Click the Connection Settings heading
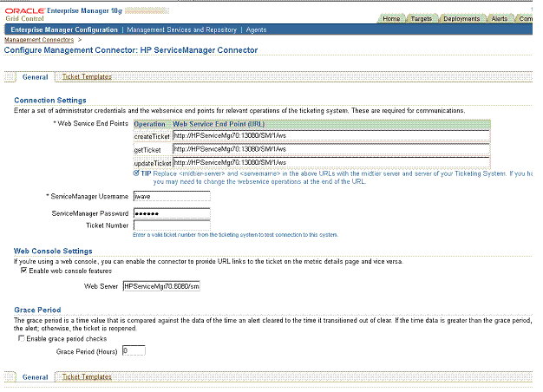 pos(50,100)
